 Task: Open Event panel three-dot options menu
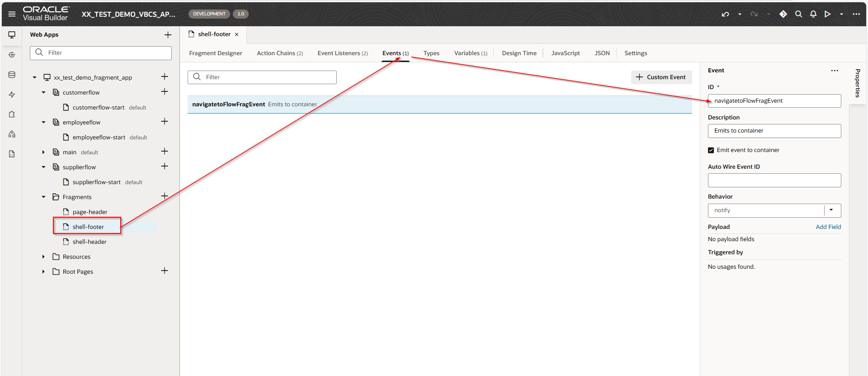(834, 71)
